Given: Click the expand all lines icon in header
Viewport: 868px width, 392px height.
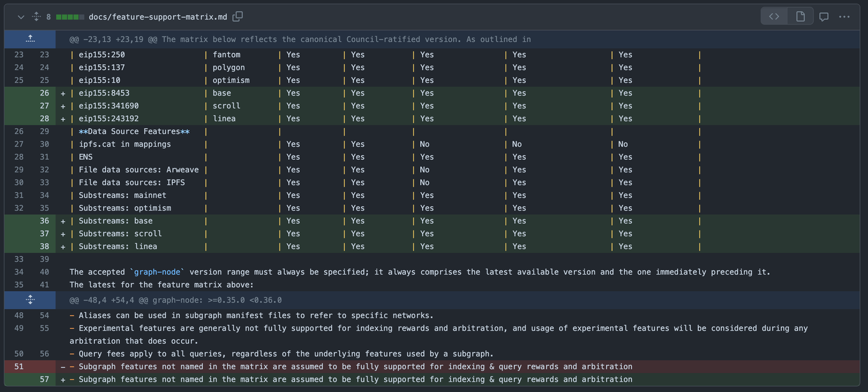Looking at the screenshot, I should click(36, 17).
